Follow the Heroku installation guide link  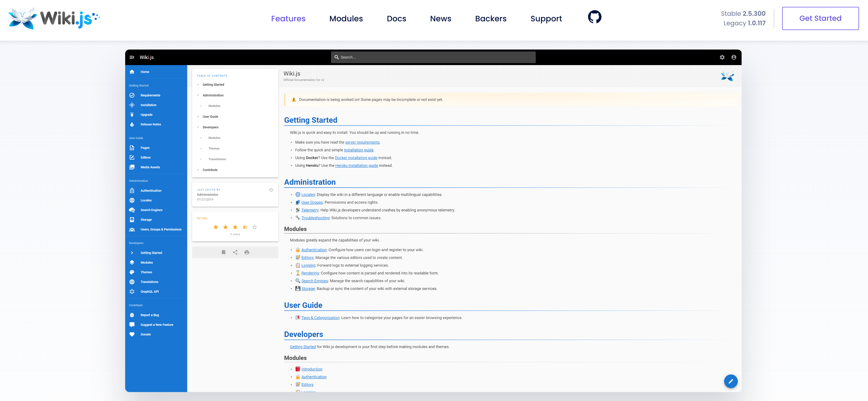pos(357,166)
